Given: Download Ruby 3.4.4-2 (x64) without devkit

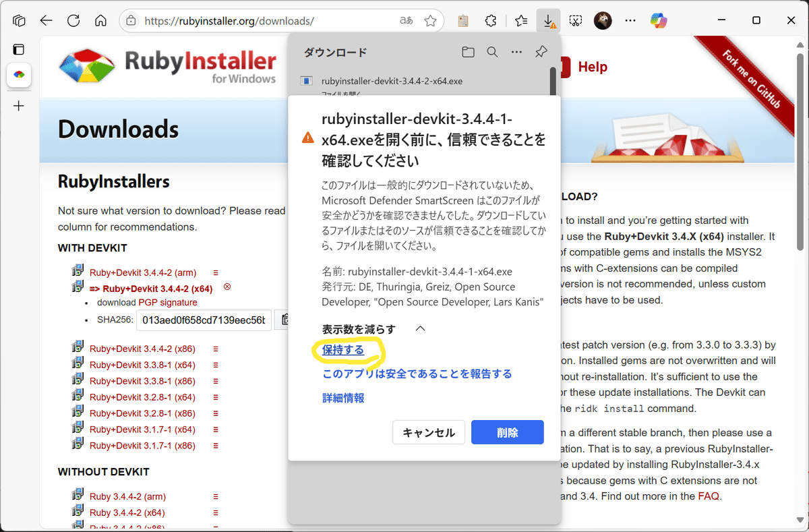Looking at the screenshot, I should [127, 512].
